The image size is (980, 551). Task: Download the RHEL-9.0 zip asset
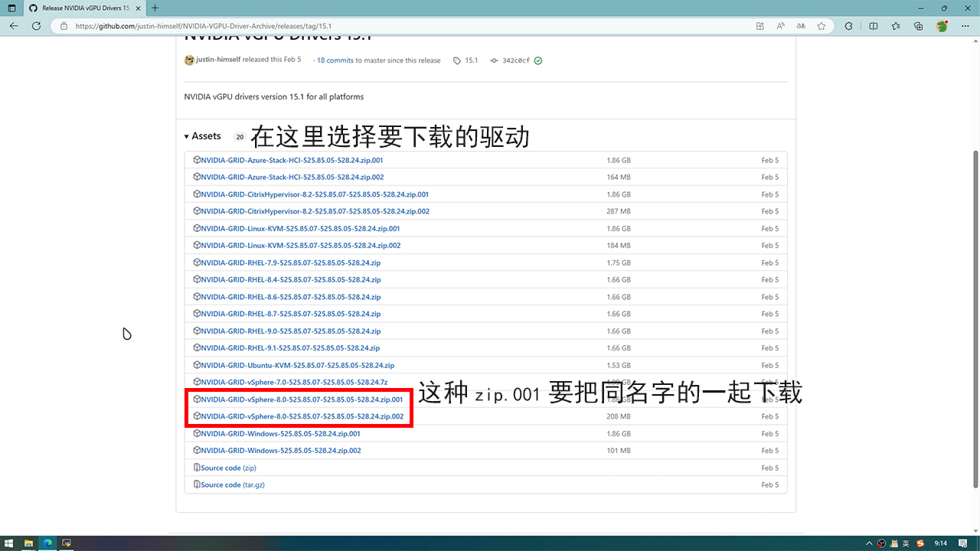click(290, 331)
